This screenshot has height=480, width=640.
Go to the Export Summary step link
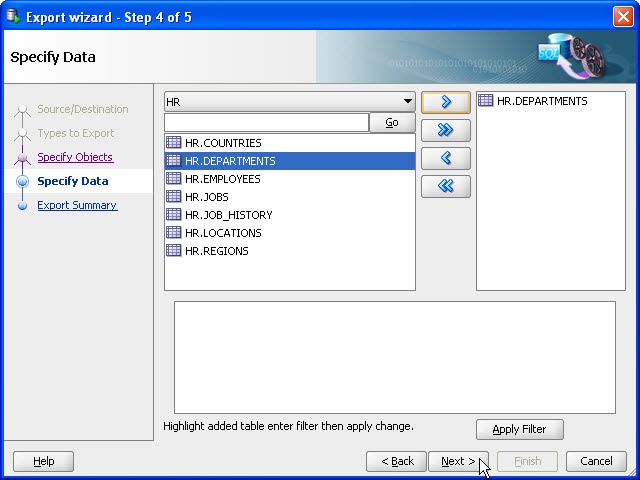77,205
